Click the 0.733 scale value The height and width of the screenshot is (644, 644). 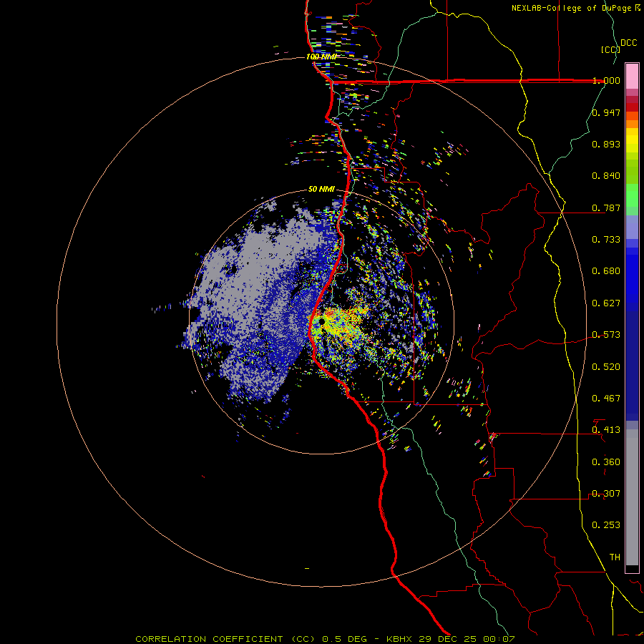(x=606, y=240)
